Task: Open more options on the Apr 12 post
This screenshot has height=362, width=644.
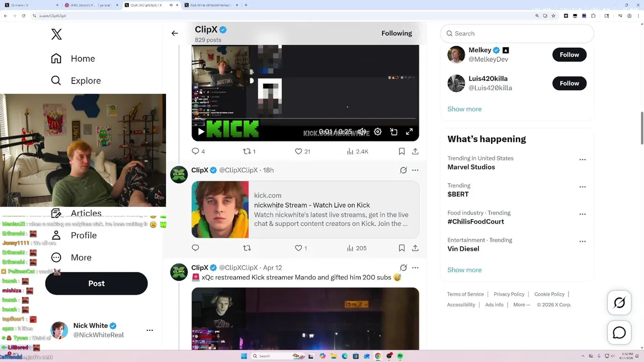Action: tap(415, 268)
